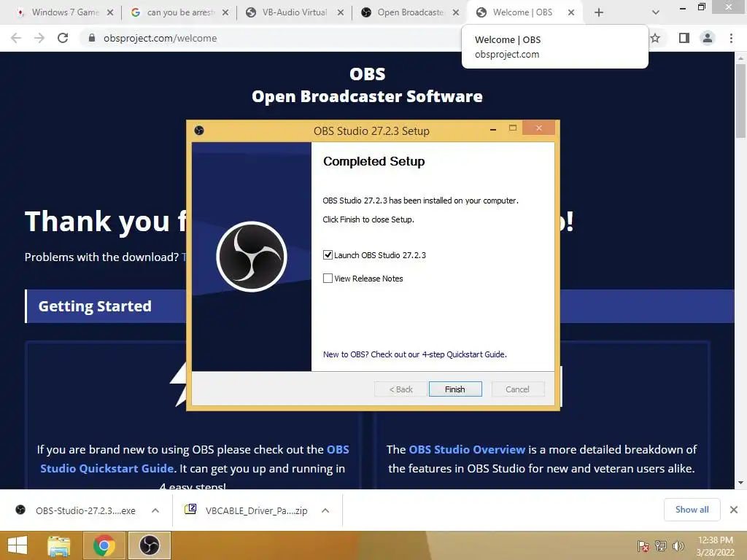Click scrollbar down arrow on the page

740,483
